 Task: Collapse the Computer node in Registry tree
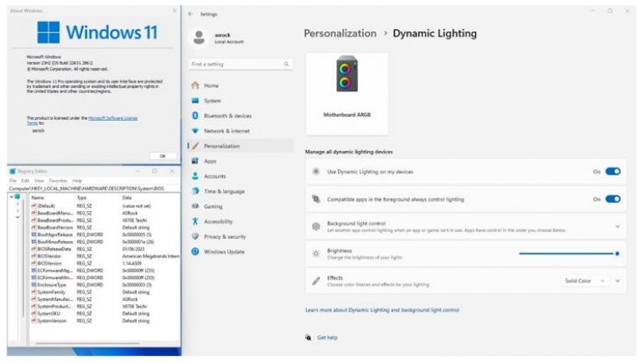12,197
